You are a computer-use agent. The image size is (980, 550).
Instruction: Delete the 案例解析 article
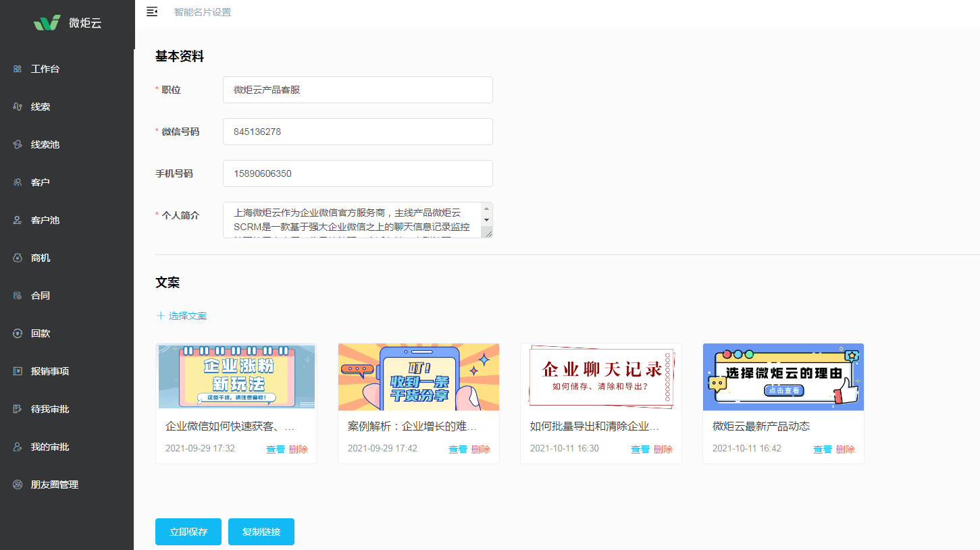click(x=481, y=449)
